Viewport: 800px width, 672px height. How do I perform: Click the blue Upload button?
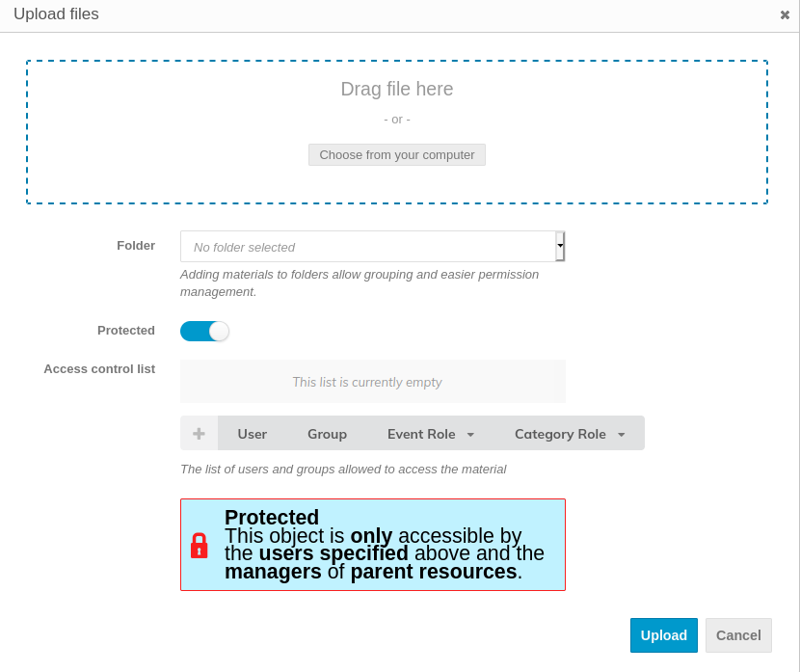tap(663, 635)
